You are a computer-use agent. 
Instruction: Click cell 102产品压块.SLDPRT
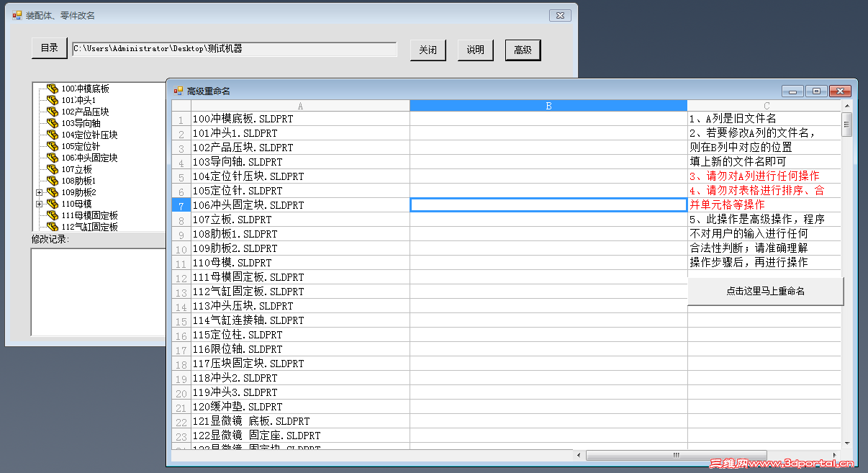click(x=300, y=148)
